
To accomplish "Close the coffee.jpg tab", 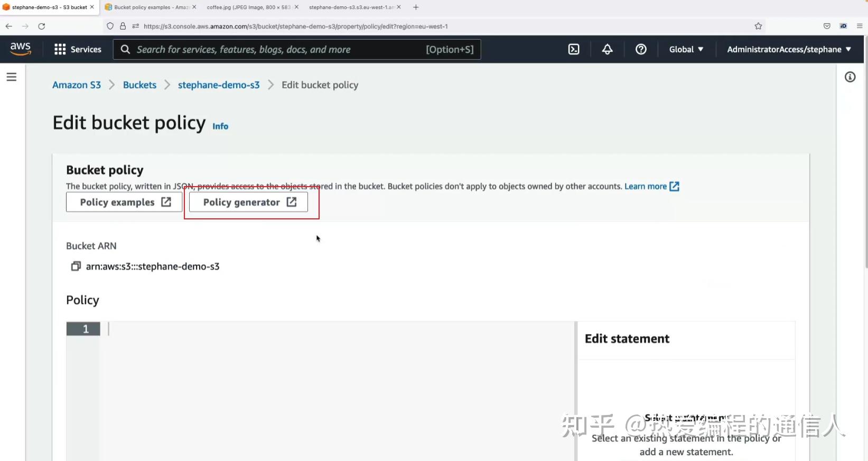I will pos(296,7).
